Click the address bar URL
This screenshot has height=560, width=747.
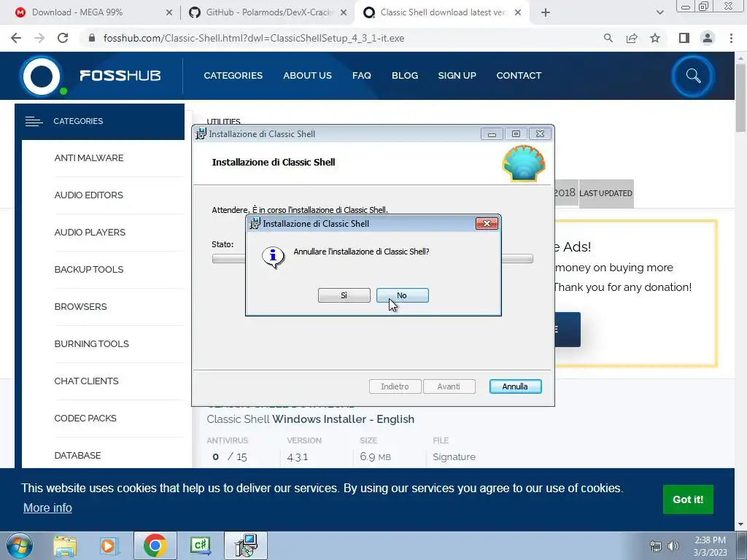pos(254,38)
